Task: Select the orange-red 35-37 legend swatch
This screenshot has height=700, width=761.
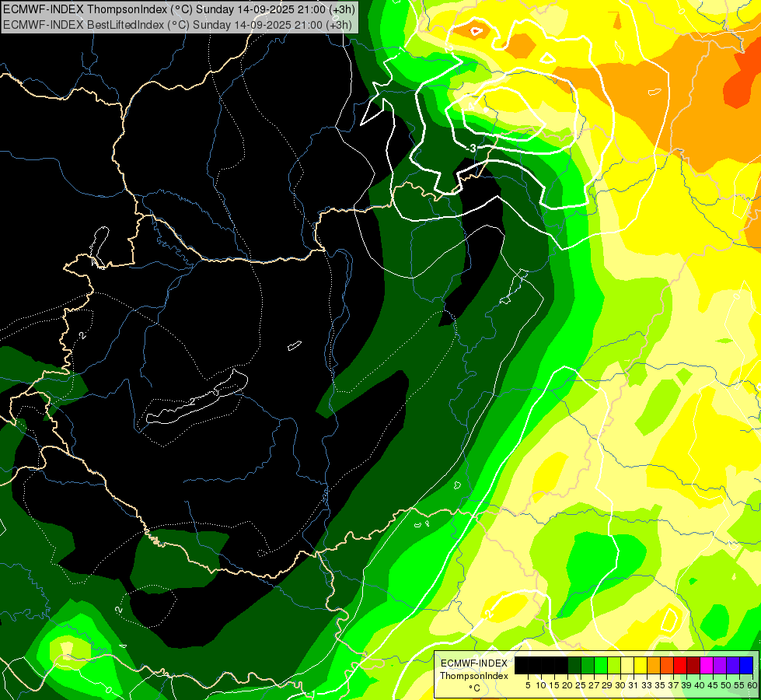Action: coord(667,665)
